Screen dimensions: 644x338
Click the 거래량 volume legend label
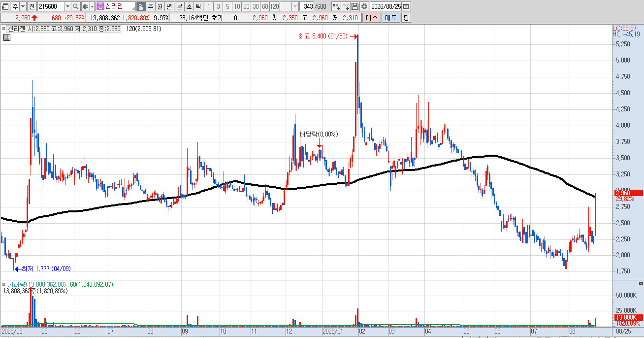[37, 284]
